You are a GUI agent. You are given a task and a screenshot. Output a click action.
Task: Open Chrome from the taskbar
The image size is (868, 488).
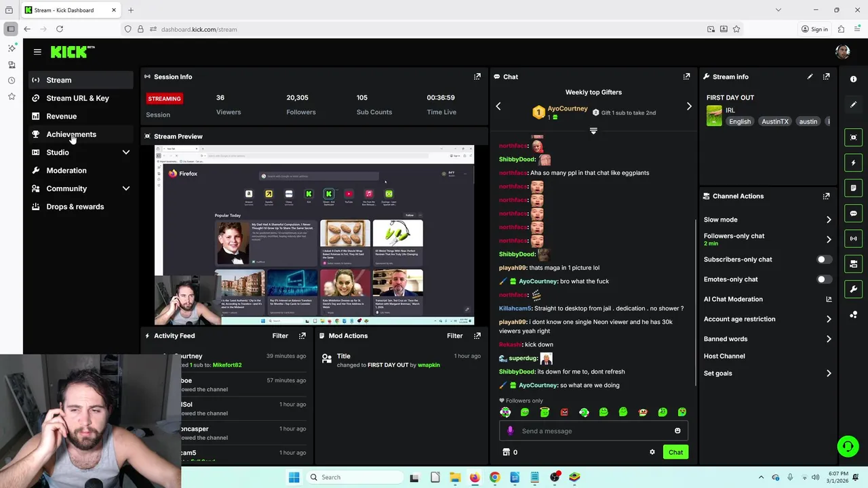pyautogui.click(x=494, y=477)
